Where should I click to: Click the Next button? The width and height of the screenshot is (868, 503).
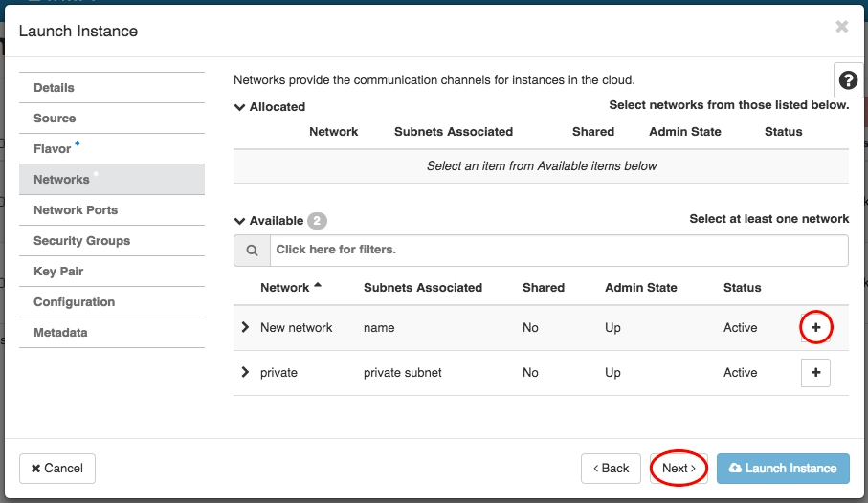[679, 469]
